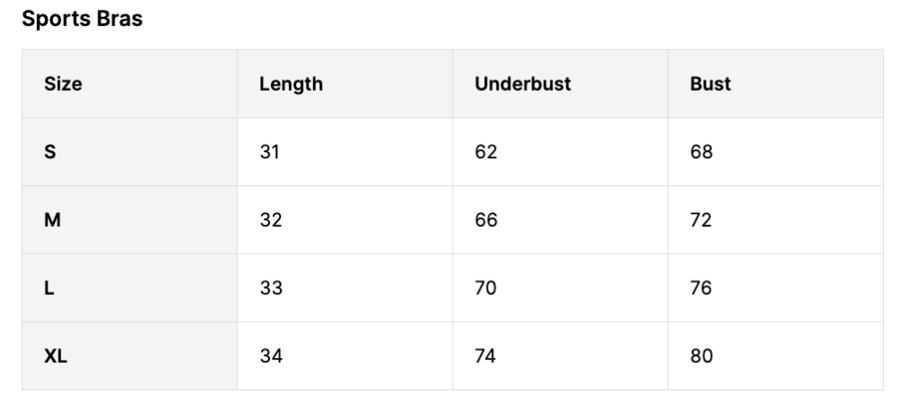Click underbust value 74 for size XL
This screenshot has width=900, height=402.
click(485, 356)
